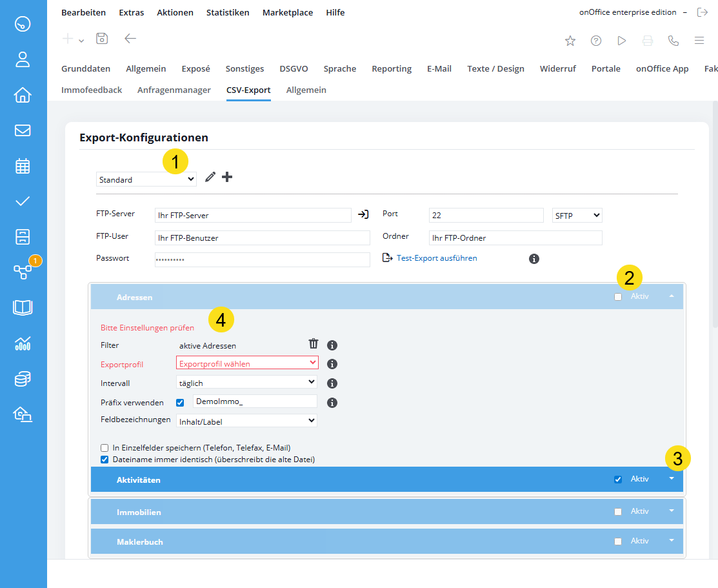Click the save disk icon in the toolbar
The width and height of the screenshot is (718, 588).
click(x=102, y=39)
